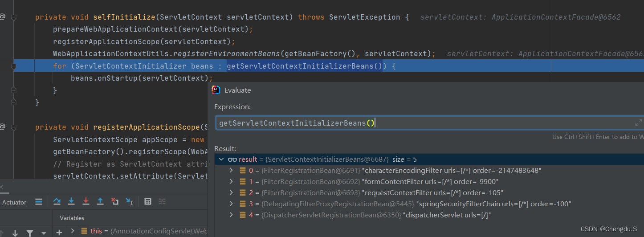Click the Step Over debugger icon
This screenshot has width=644, height=237.
pos(57,202)
